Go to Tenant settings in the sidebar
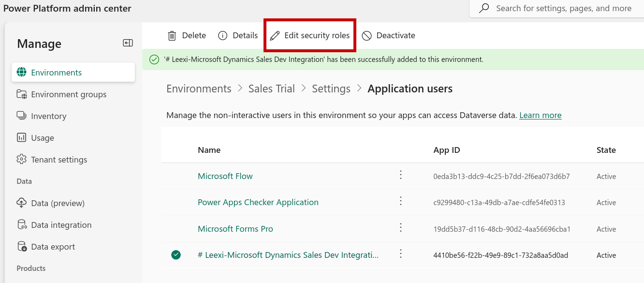The height and width of the screenshot is (283, 644). coord(59,160)
